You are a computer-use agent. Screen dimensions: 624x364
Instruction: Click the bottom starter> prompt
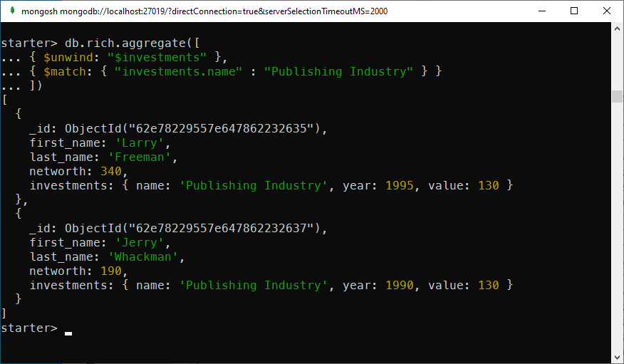click(x=29, y=328)
